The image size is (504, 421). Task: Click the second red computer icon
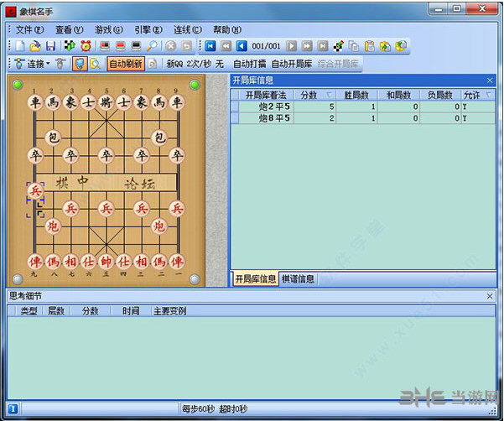[121, 46]
